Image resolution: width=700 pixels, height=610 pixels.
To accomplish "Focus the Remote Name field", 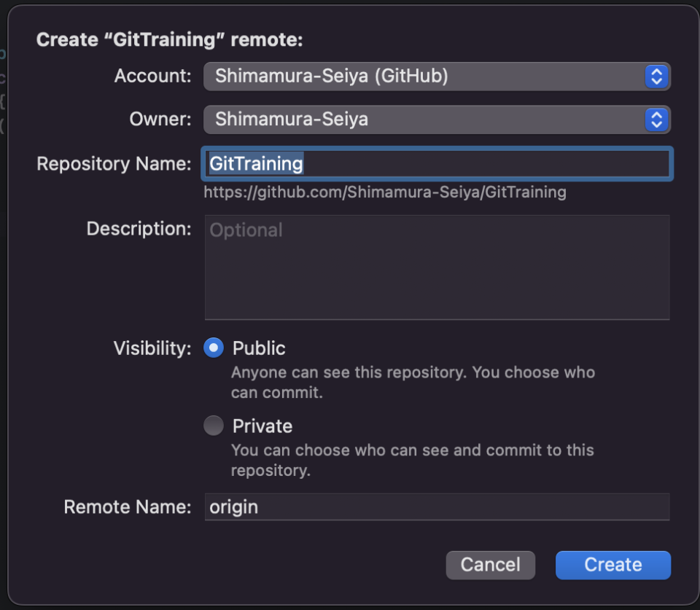I will pos(437,507).
